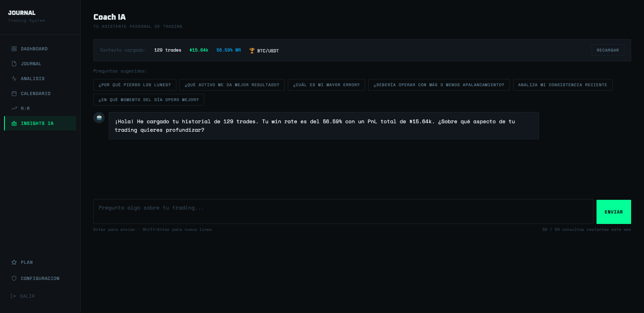Image resolution: width=644 pixels, height=313 pixels.
Task: Click the Calendario calendar icon
Action: (x=14, y=93)
